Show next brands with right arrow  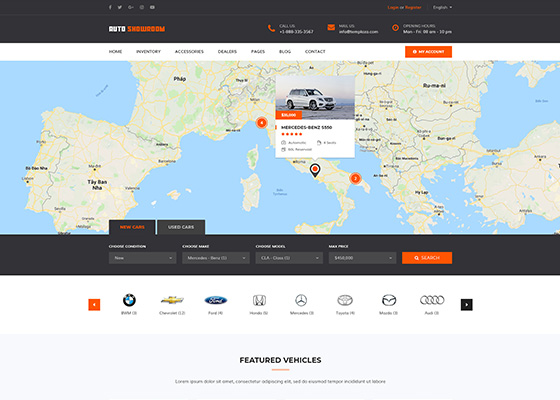(x=466, y=305)
